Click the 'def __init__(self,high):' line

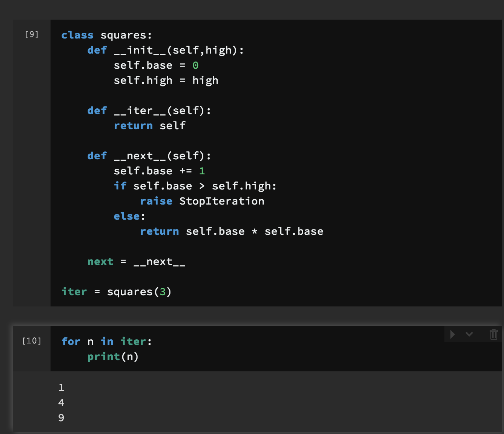point(166,50)
